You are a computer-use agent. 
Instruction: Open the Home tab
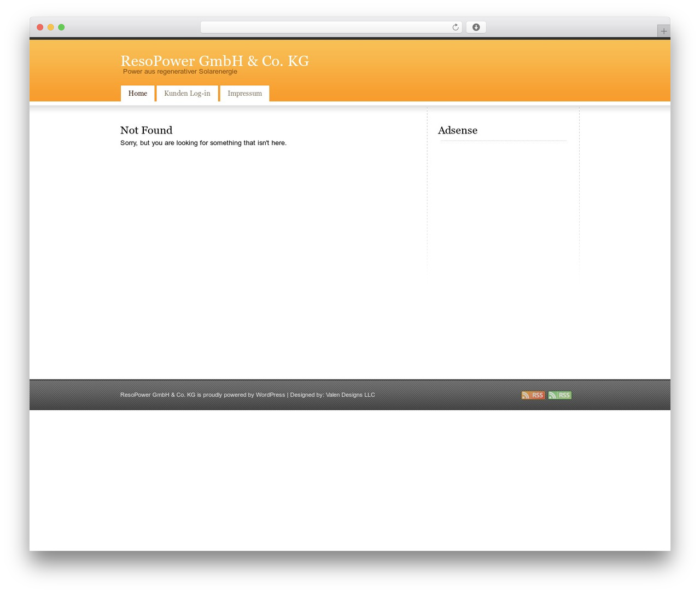(138, 94)
